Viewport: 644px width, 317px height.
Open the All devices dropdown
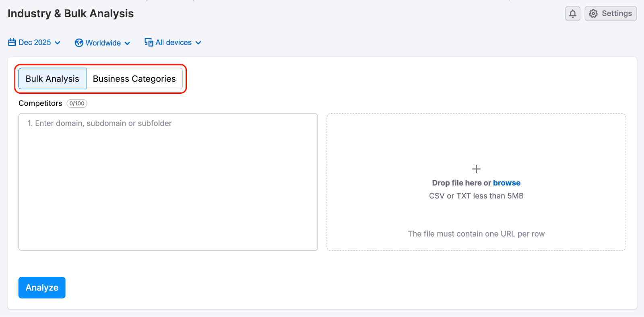(x=173, y=42)
